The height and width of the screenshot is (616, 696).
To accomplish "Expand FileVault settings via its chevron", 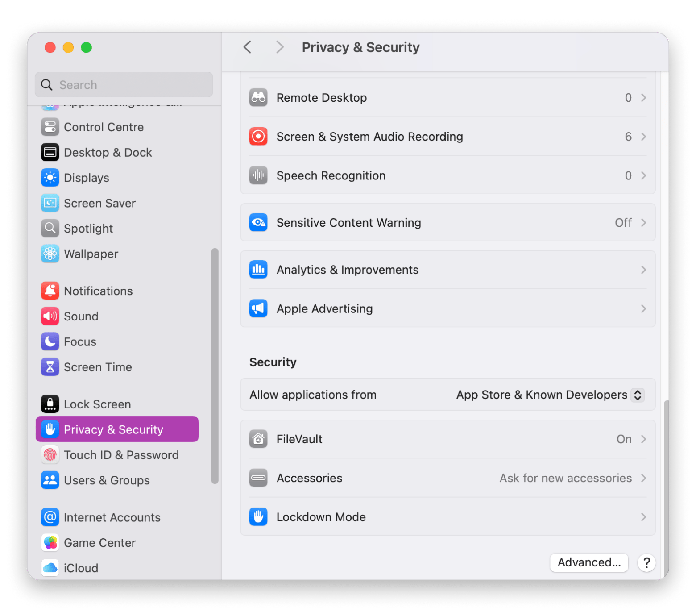I will tap(643, 439).
